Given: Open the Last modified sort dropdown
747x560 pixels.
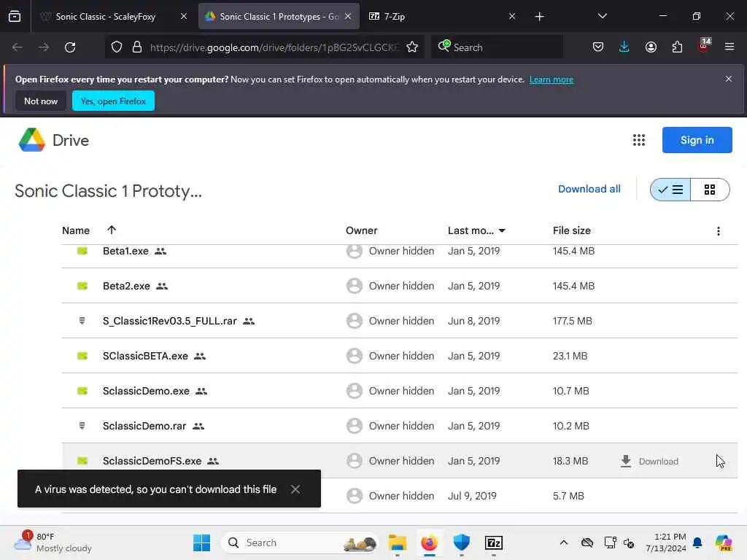Looking at the screenshot, I should (502, 230).
